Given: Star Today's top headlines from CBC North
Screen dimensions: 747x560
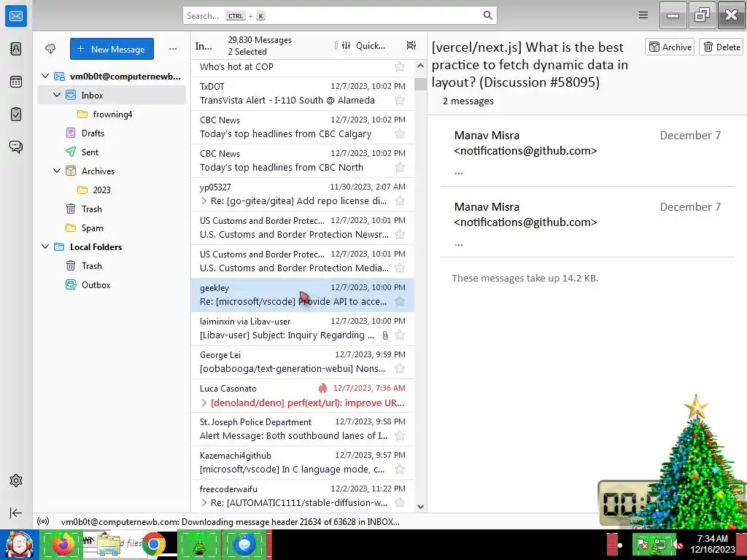Looking at the screenshot, I should tap(400, 167).
